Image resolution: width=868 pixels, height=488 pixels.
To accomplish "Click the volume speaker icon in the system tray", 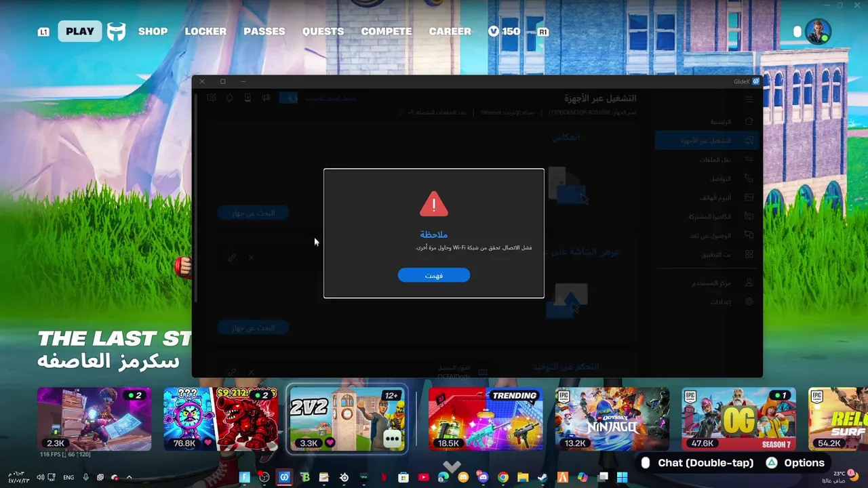I will (x=41, y=477).
